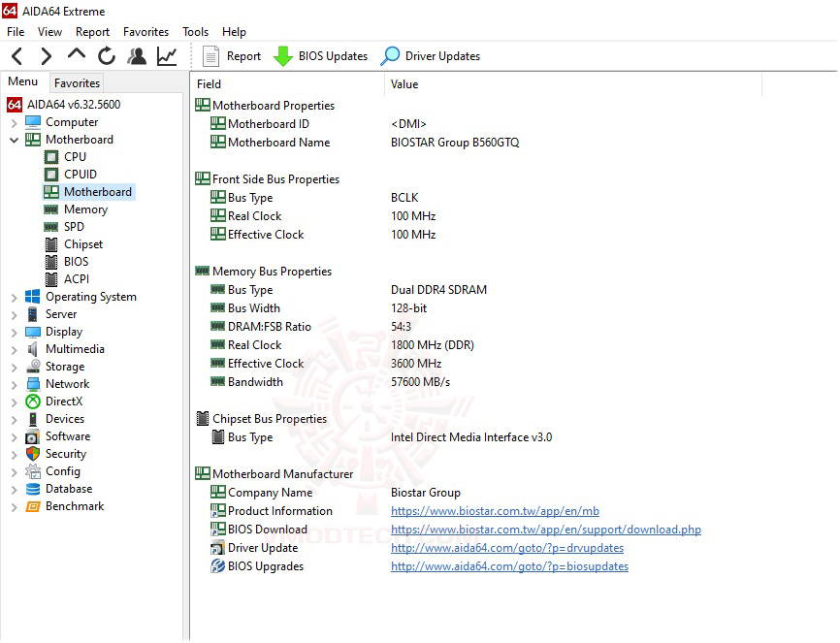
Task: Click the Server tower icon
Action: [x=33, y=314]
